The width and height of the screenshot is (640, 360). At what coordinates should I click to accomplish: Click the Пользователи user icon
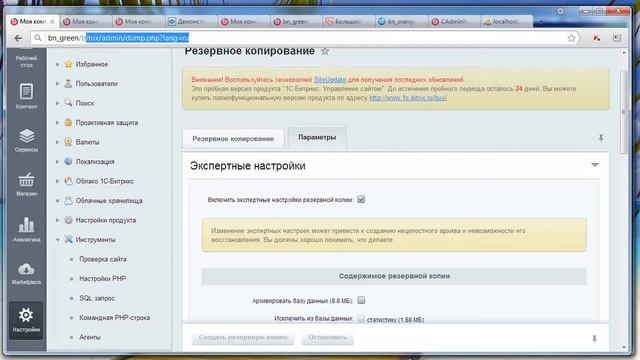68,83
